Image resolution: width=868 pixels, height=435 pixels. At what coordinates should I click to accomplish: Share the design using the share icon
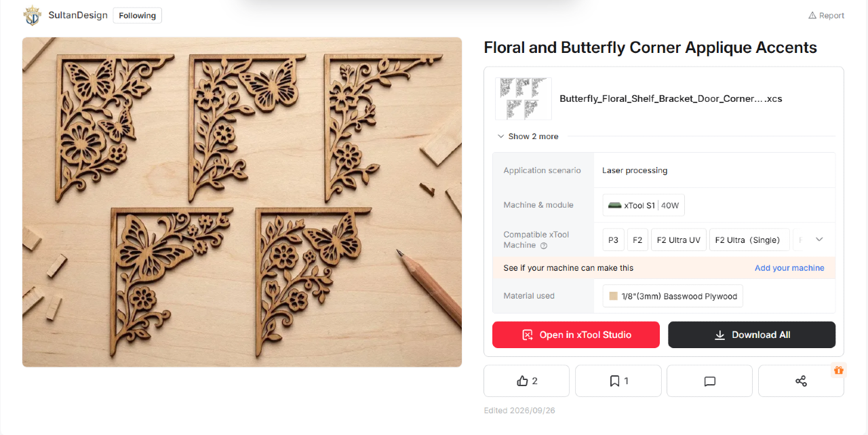point(801,381)
